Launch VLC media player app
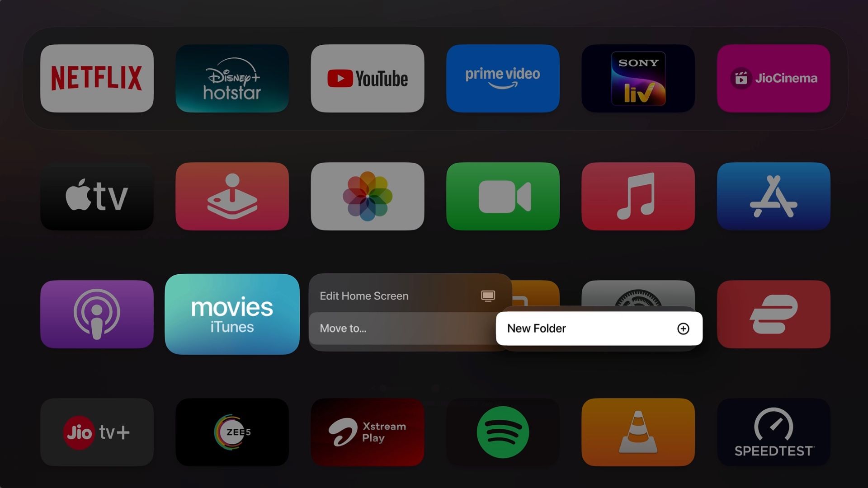This screenshot has width=868, height=488. pyautogui.click(x=637, y=432)
